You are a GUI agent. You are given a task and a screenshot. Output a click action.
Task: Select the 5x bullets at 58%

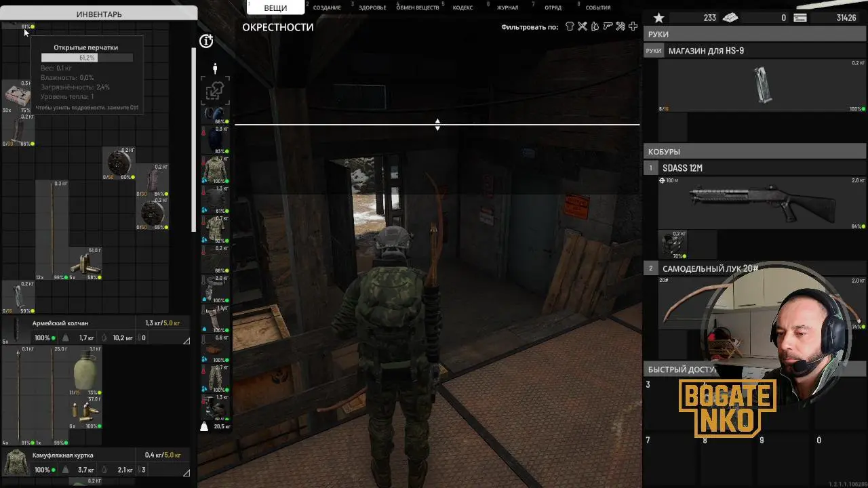[x=85, y=264]
